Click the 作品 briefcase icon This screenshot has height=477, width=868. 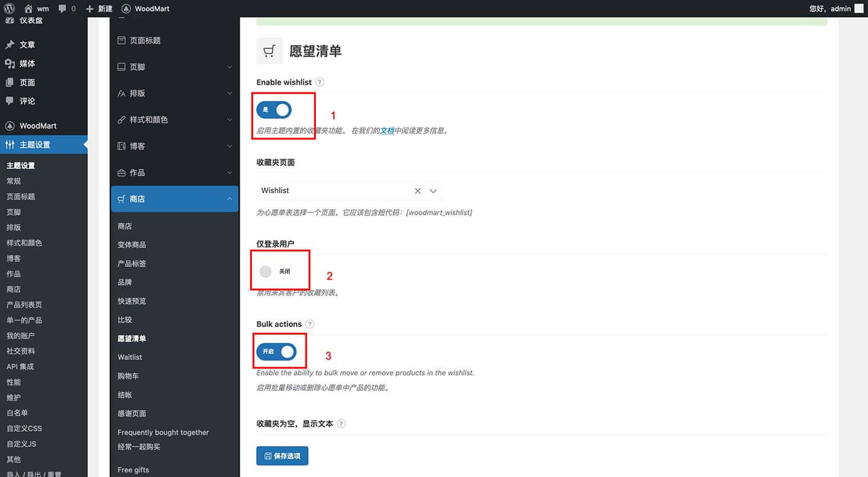(x=121, y=172)
